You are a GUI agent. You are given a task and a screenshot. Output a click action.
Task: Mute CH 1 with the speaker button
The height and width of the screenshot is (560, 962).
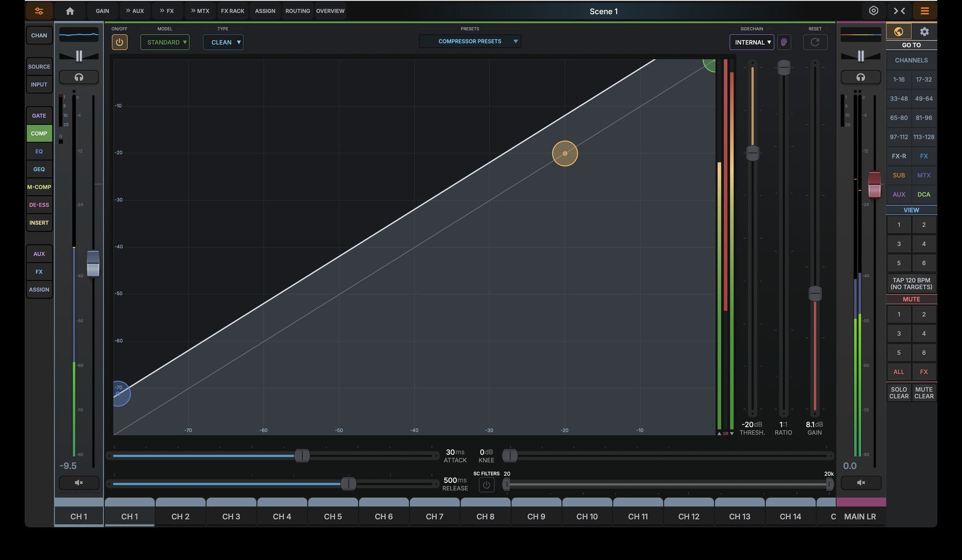pos(79,483)
